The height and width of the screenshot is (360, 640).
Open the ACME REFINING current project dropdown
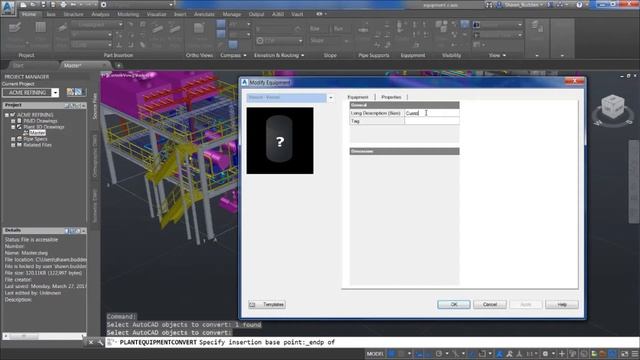tap(55, 93)
